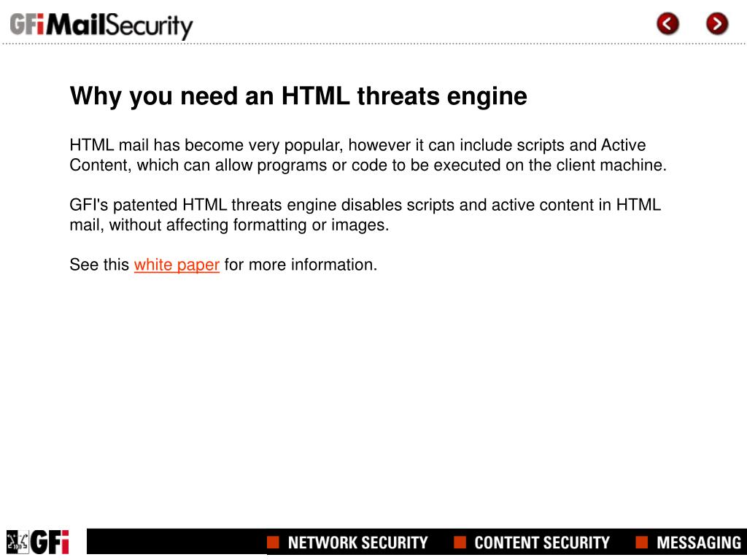Click the paragraph about GFI's patented HTML threats engine

pos(365,215)
